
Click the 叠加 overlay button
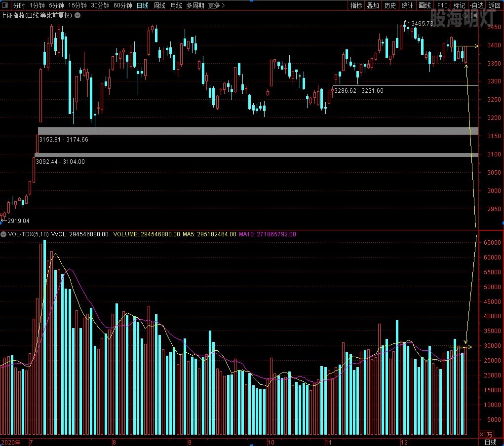[373, 5]
